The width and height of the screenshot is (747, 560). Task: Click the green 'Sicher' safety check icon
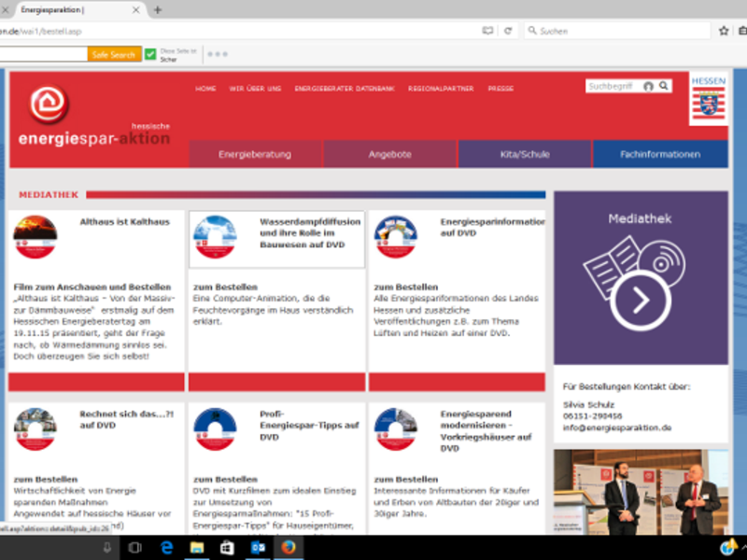150,54
